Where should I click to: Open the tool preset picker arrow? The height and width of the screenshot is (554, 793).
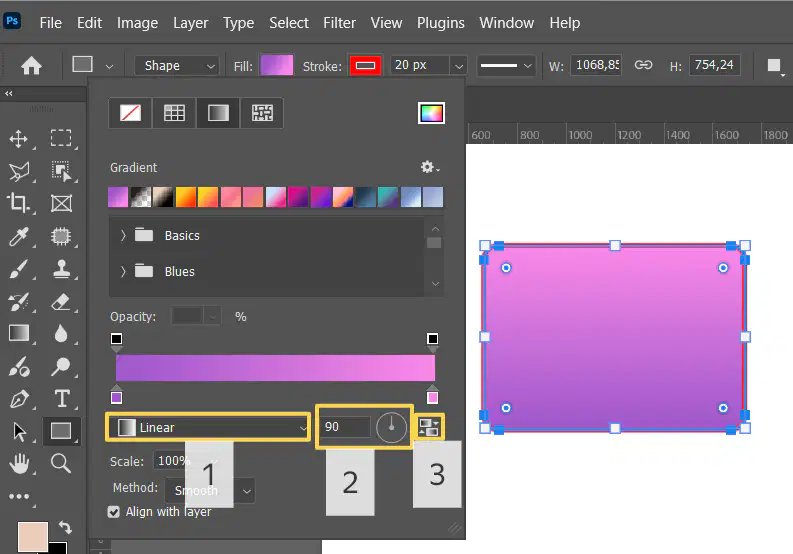click(x=109, y=66)
